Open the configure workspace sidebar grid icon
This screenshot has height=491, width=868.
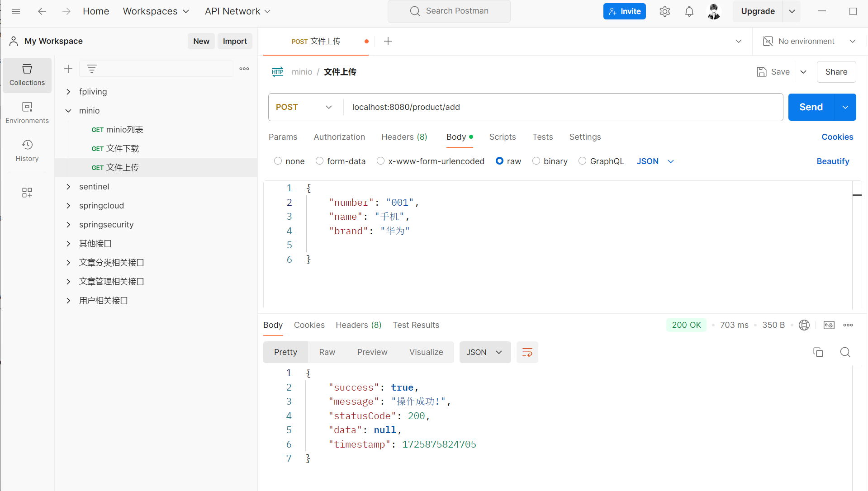[x=27, y=193]
